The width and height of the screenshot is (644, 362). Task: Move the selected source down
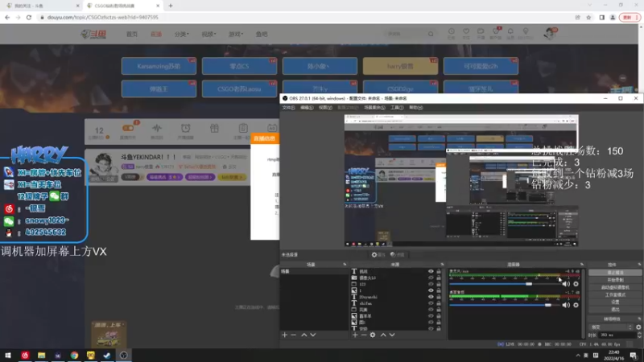coord(392,335)
